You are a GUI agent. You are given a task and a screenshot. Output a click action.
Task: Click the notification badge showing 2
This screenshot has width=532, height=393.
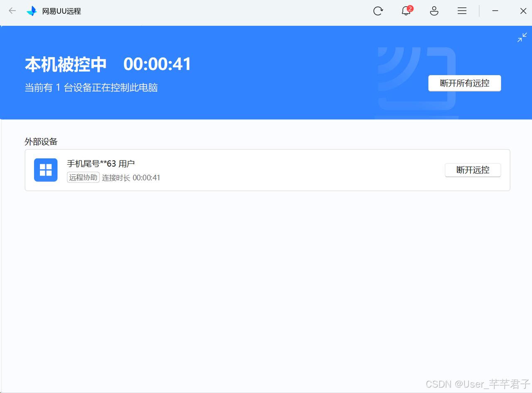pos(410,8)
